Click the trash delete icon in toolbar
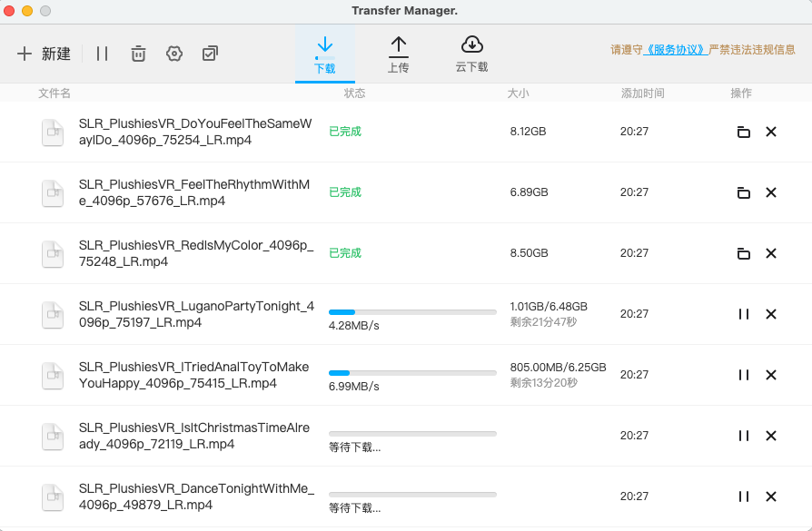 point(138,54)
